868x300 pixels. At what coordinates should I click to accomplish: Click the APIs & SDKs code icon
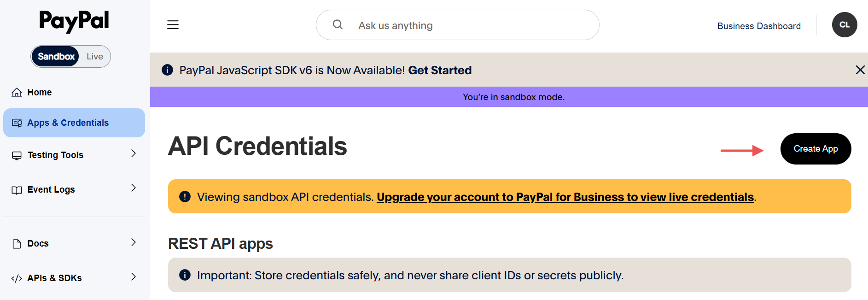(x=17, y=278)
